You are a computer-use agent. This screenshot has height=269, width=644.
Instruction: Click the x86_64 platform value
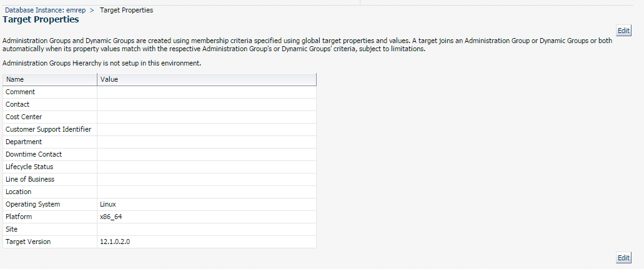click(111, 217)
